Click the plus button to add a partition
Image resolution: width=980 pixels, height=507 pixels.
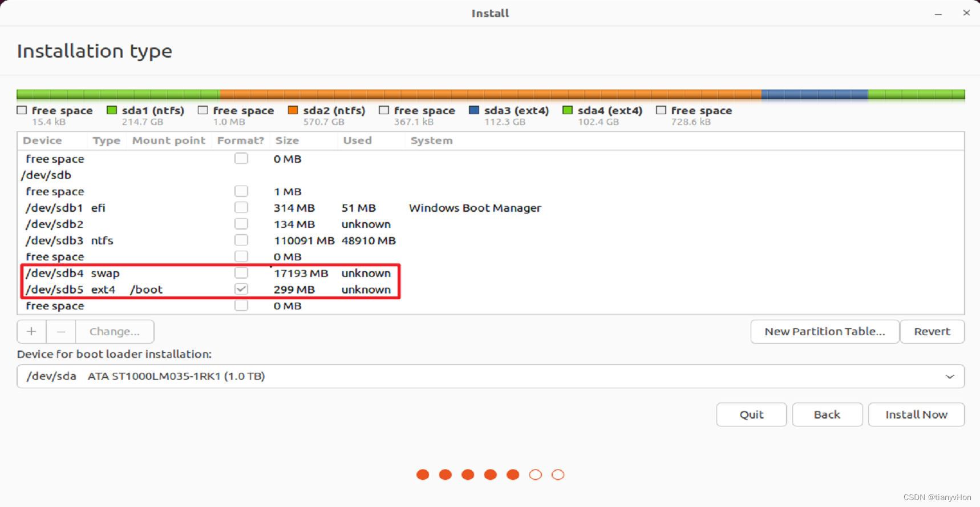click(x=31, y=332)
